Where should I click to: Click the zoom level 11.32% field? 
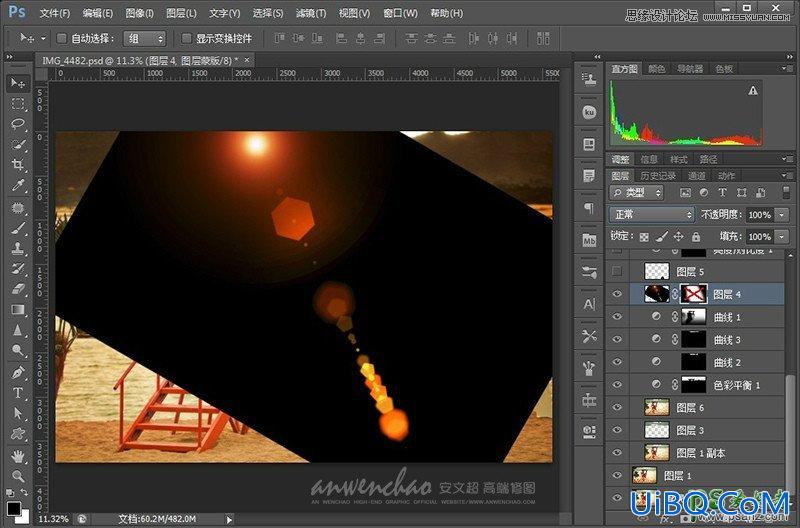click(x=54, y=519)
